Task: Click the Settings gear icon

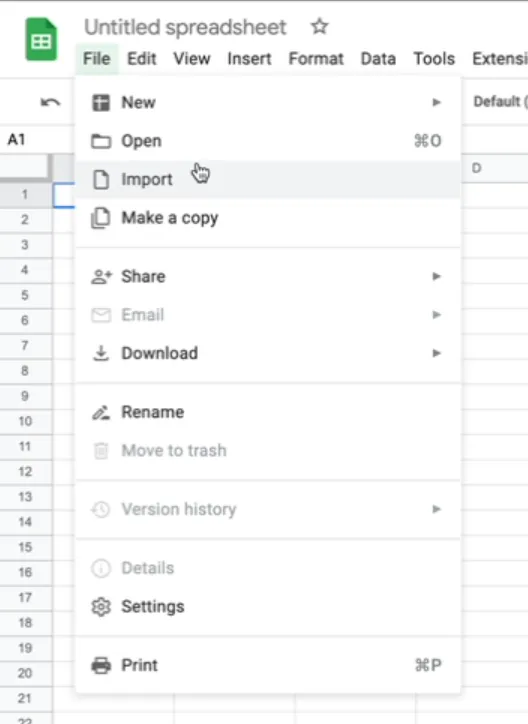Action: (x=101, y=607)
